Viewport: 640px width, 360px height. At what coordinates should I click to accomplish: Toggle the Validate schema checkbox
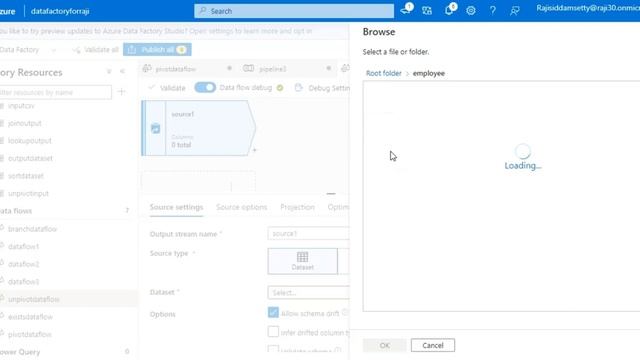pos(273,349)
